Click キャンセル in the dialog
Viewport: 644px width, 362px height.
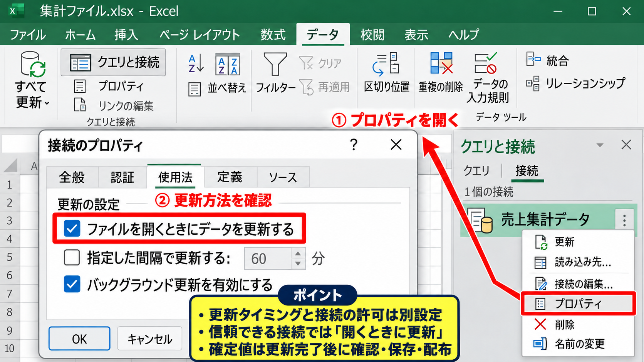click(150, 339)
